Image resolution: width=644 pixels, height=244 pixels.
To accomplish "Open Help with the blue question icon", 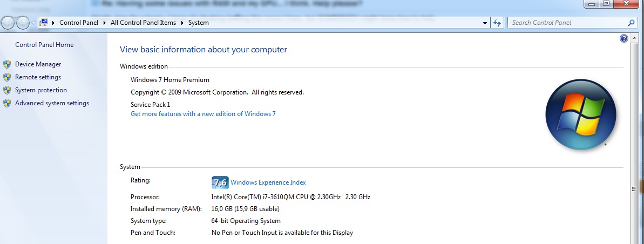I will tap(624, 39).
